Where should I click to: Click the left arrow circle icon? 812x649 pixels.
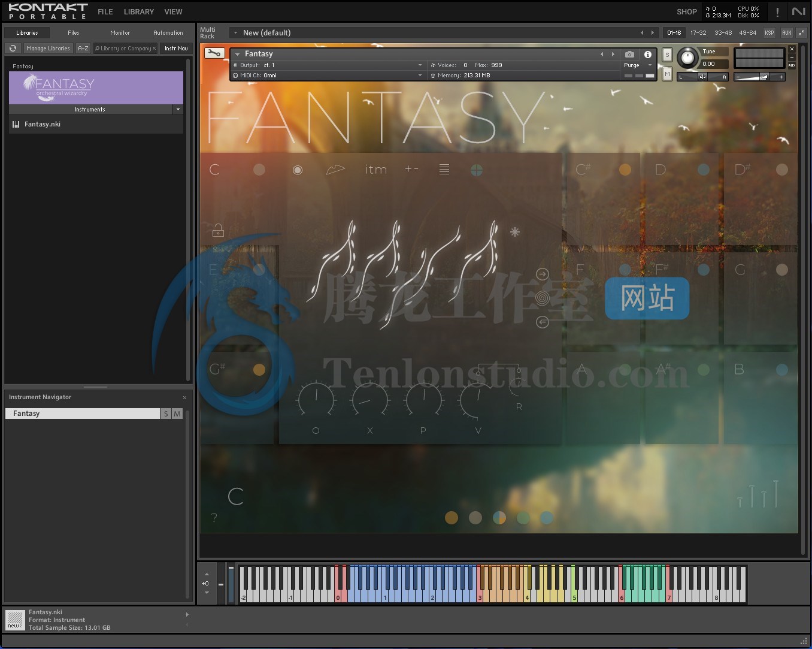[542, 322]
